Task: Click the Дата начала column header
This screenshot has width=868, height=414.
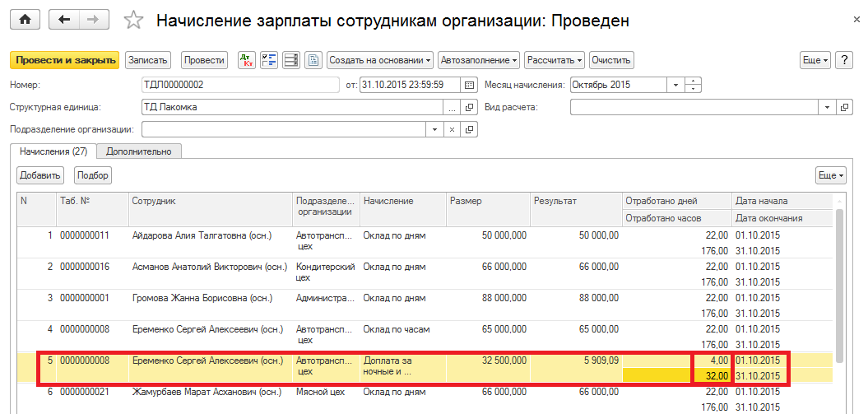Action: coord(782,202)
